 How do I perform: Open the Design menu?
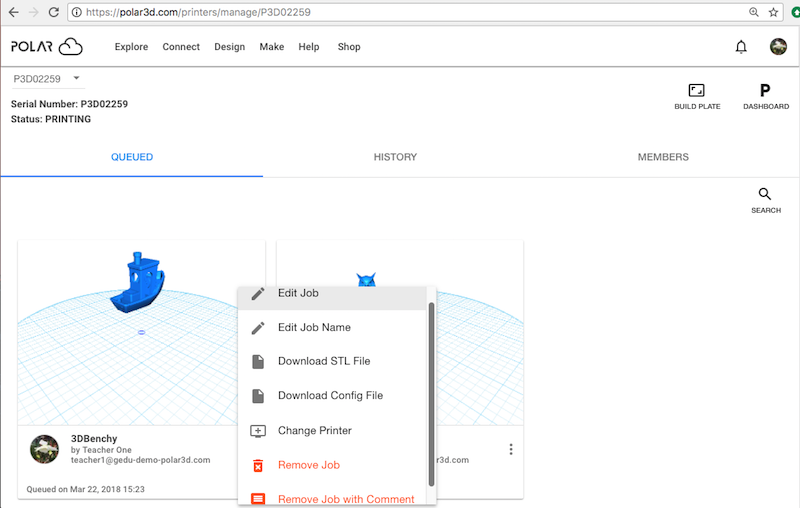coord(230,47)
